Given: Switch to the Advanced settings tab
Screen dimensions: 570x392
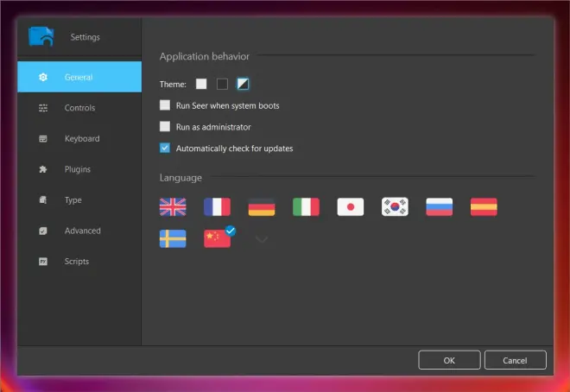Looking at the screenshot, I should 79,231.
